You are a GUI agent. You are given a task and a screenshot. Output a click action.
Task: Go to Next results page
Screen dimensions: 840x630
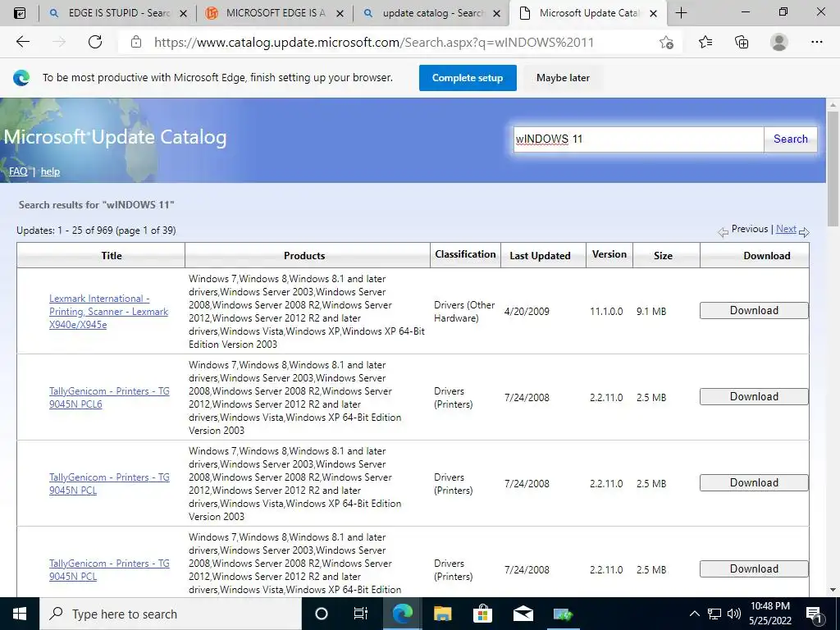pos(786,229)
